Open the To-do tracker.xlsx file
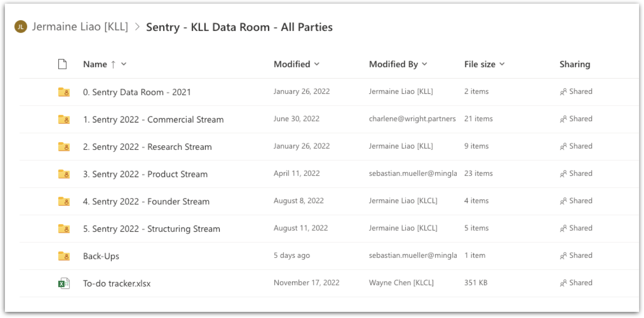Image resolution: width=644 pixels, height=318 pixels. click(117, 283)
